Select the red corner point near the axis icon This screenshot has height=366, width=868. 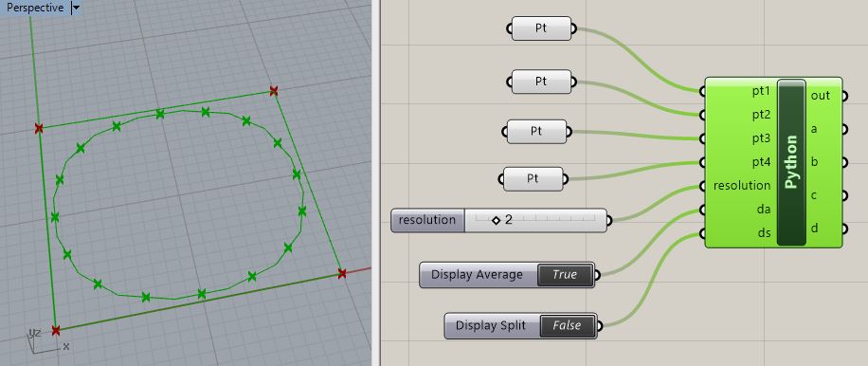point(55,331)
